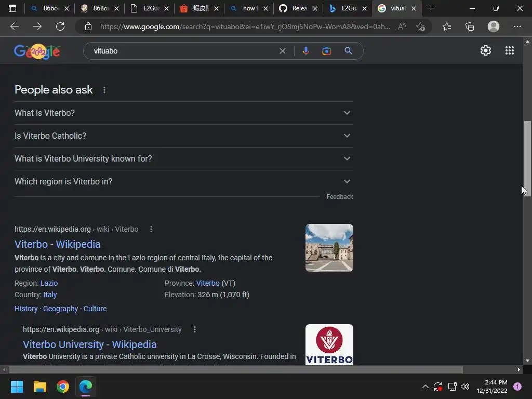Launch Google Chrome from taskbar
This screenshot has height=399, width=532.
[x=63, y=387]
